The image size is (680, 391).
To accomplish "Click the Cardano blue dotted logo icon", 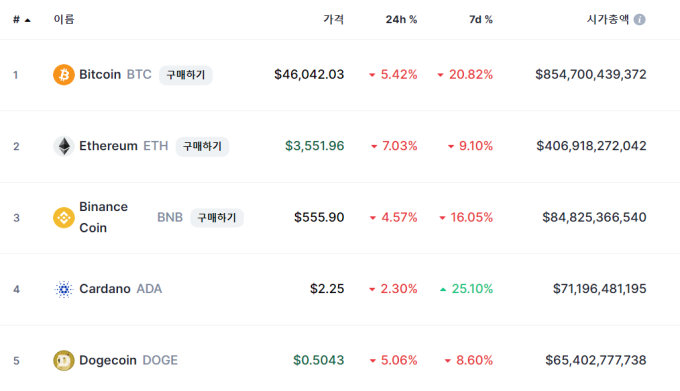I will pos(64,289).
